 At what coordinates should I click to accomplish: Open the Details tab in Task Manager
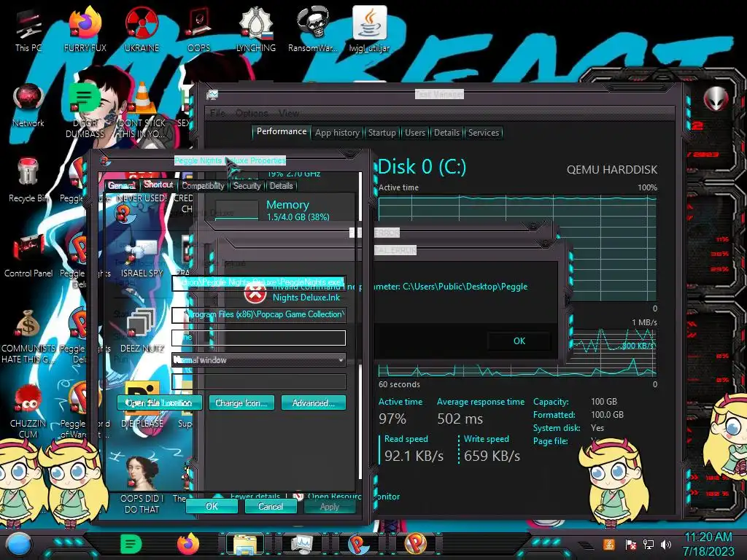point(446,133)
